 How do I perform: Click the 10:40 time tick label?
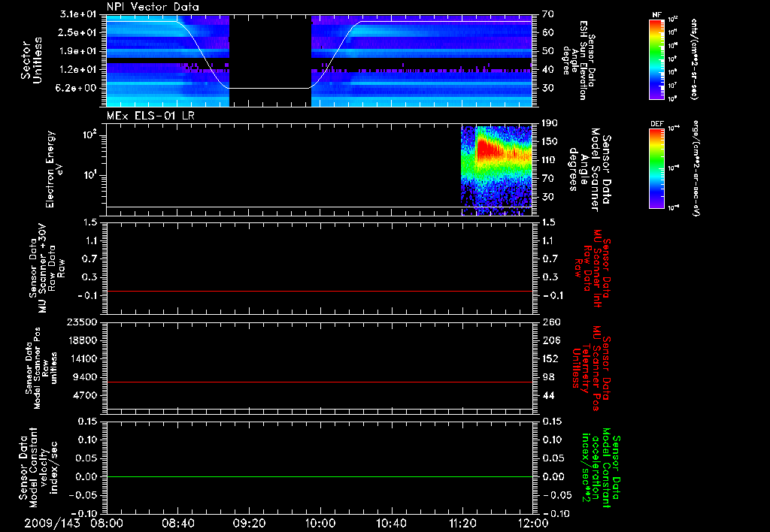[391, 523]
